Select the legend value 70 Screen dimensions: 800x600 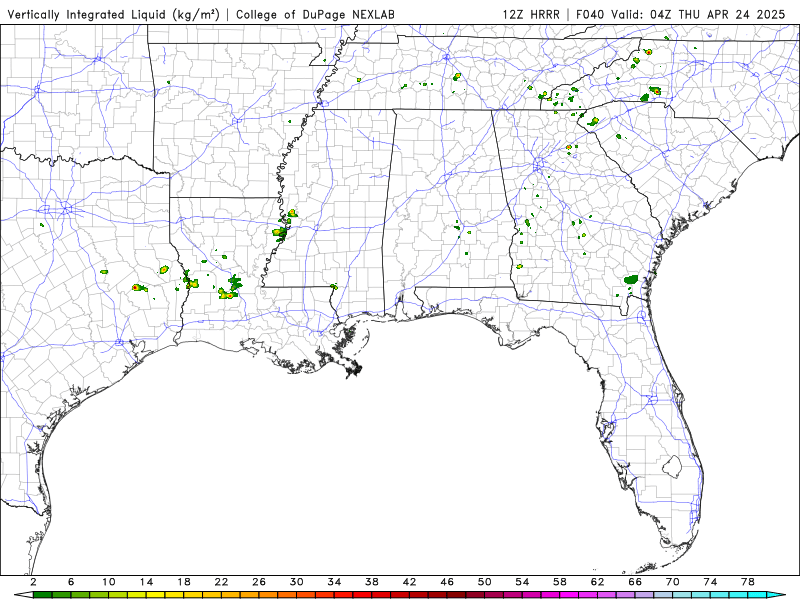[673, 582]
